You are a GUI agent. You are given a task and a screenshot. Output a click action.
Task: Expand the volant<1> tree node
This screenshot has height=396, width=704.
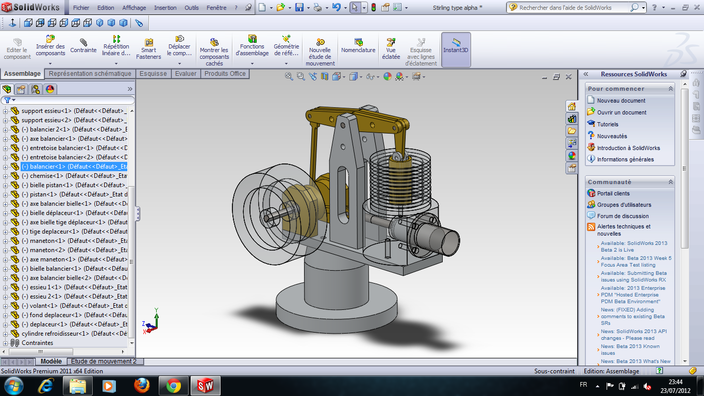pyautogui.click(x=5, y=306)
